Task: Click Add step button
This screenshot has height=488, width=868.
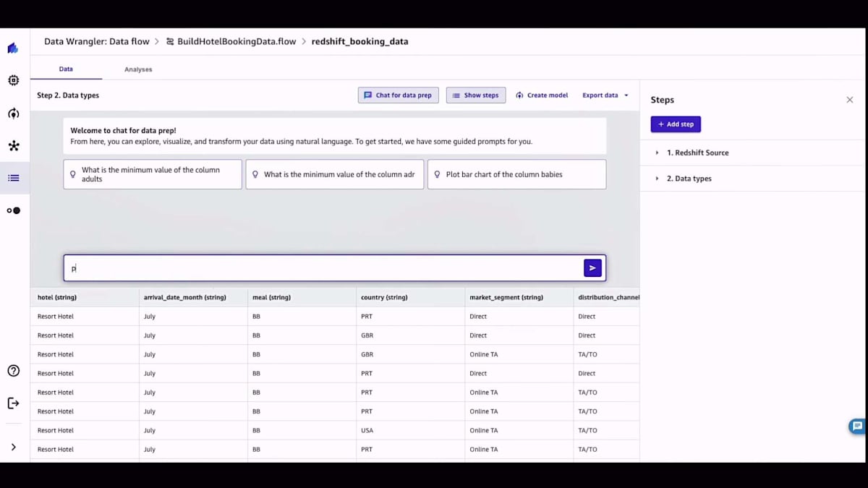Action: [676, 124]
